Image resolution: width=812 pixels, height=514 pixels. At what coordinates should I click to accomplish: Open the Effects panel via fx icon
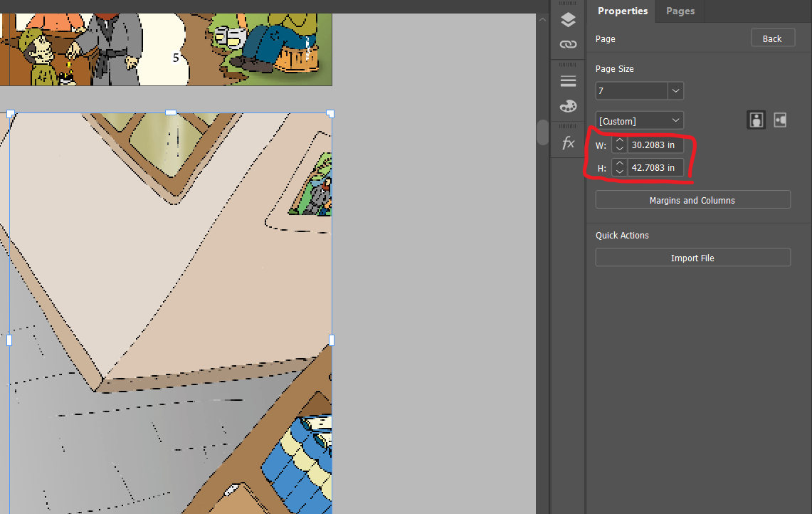coord(567,142)
